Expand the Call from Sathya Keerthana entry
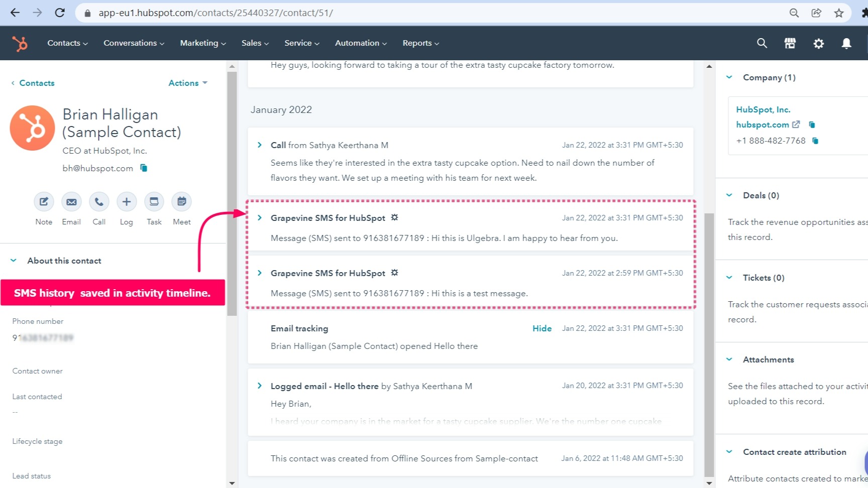Screen dimensions: 868x488 tap(260, 145)
